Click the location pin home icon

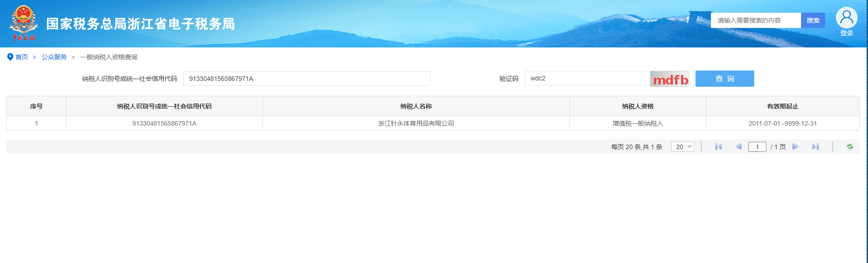click(x=10, y=57)
